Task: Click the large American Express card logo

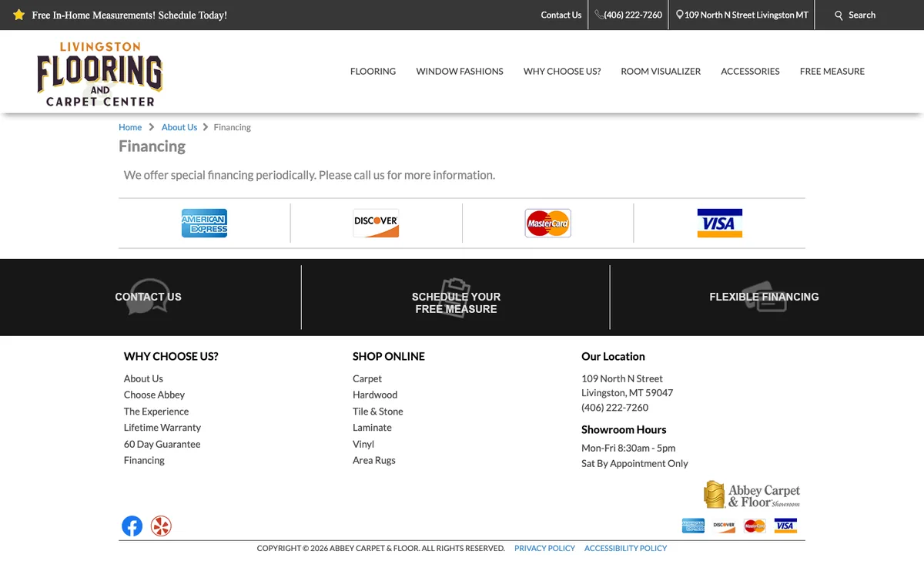Action: 204,223
